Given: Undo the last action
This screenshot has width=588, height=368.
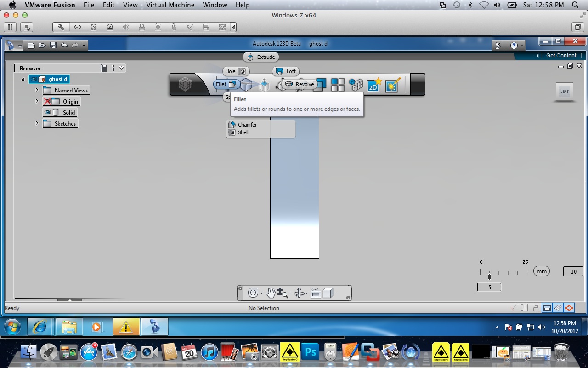Looking at the screenshot, I should [x=64, y=45].
